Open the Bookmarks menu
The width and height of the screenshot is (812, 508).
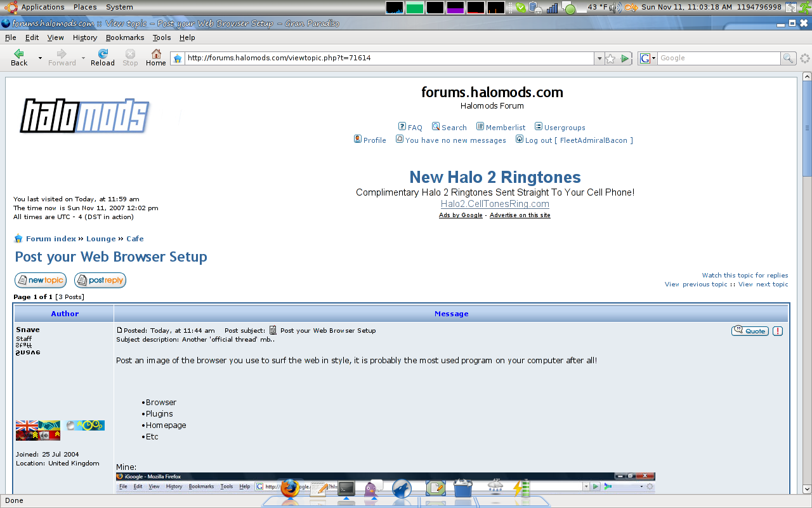click(125, 37)
